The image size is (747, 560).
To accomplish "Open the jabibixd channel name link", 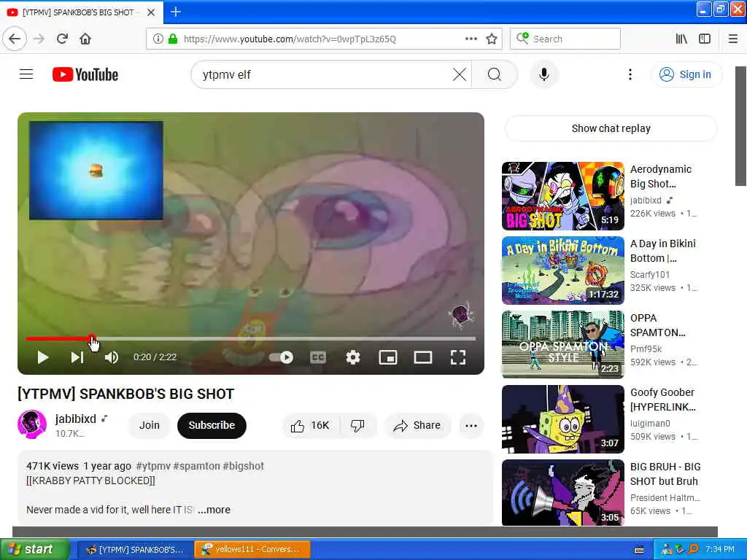I will coord(76,419).
